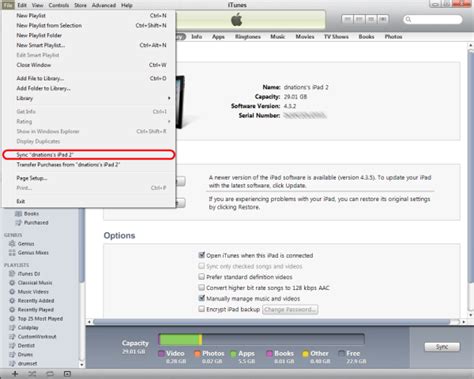Click the main pane scroll-down arrow
Screen dimensions: 474x379
point(471,315)
